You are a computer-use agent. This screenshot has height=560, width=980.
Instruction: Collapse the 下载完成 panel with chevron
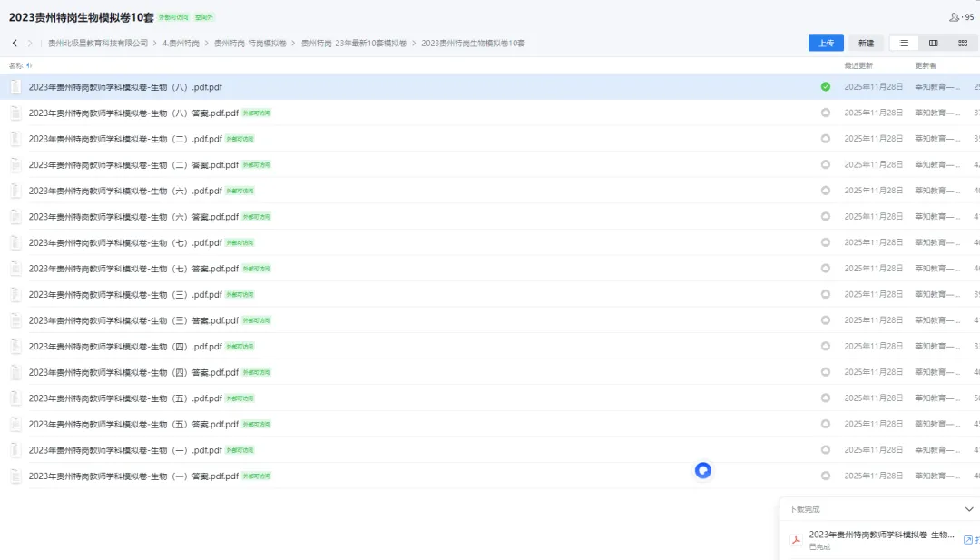(969, 509)
